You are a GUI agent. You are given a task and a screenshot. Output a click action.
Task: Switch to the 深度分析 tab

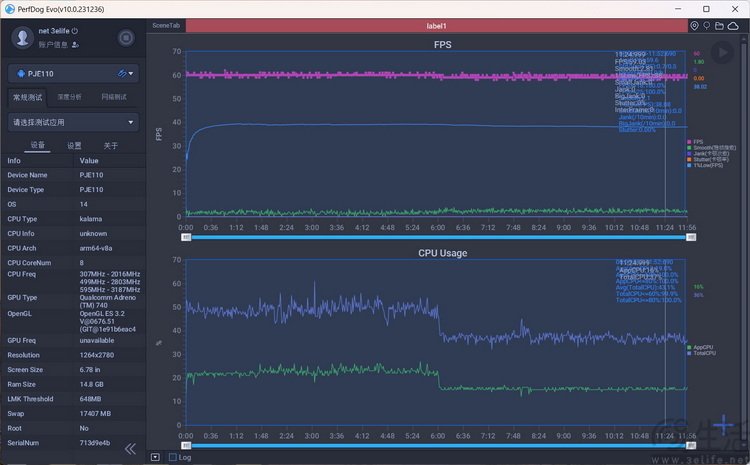coord(70,97)
